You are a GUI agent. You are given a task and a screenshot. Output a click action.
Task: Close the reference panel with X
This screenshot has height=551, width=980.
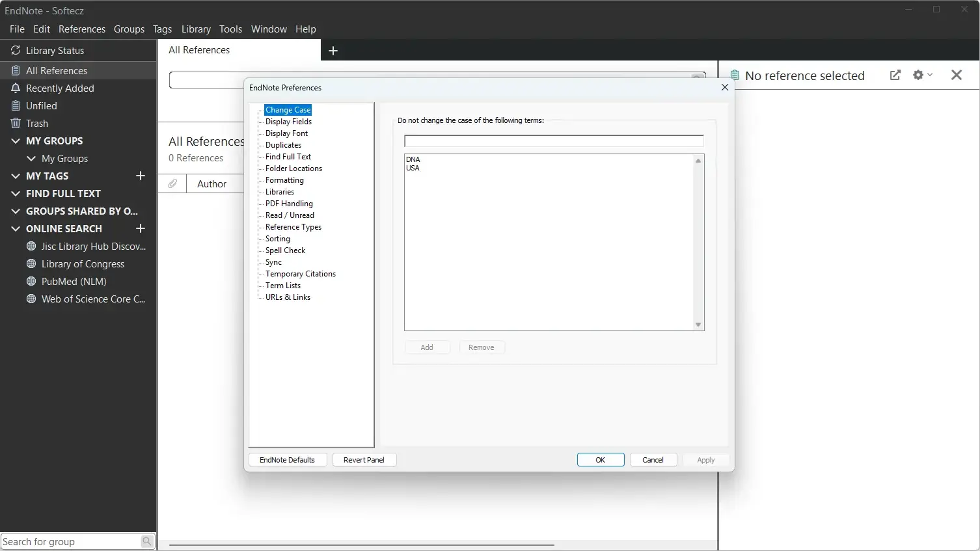[x=957, y=75]
